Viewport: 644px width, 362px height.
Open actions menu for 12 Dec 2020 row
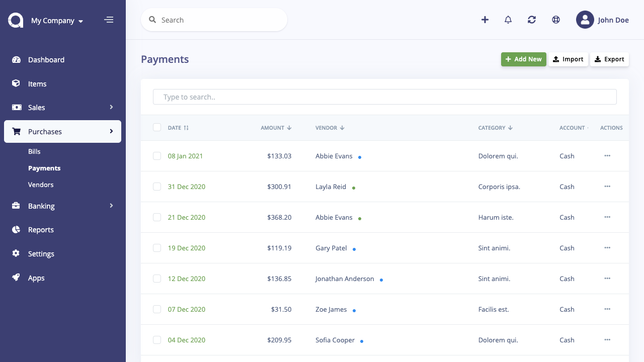607,279
